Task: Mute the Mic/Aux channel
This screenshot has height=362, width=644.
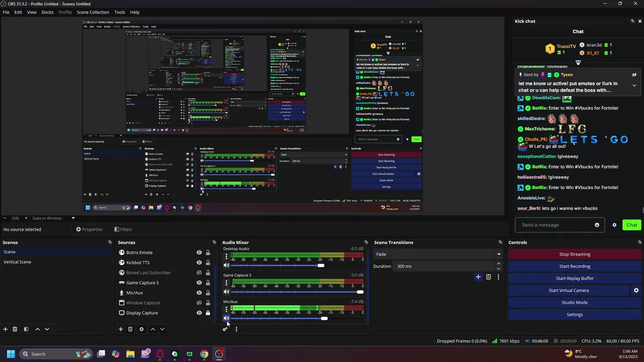Action: pos(226,318)
